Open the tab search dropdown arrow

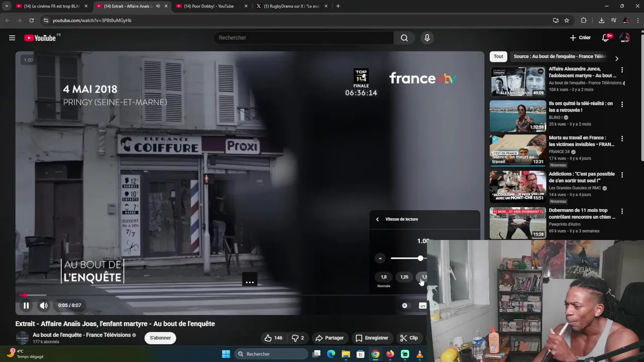click(x=7, y=6)
